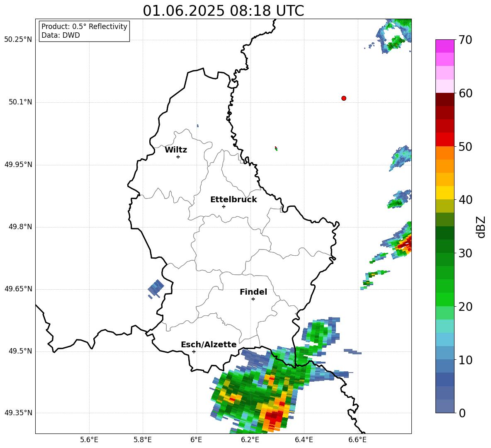Click the Wiltz station cross marker
This screenshot has width=491, height=448.
click(x=178, y=157)
